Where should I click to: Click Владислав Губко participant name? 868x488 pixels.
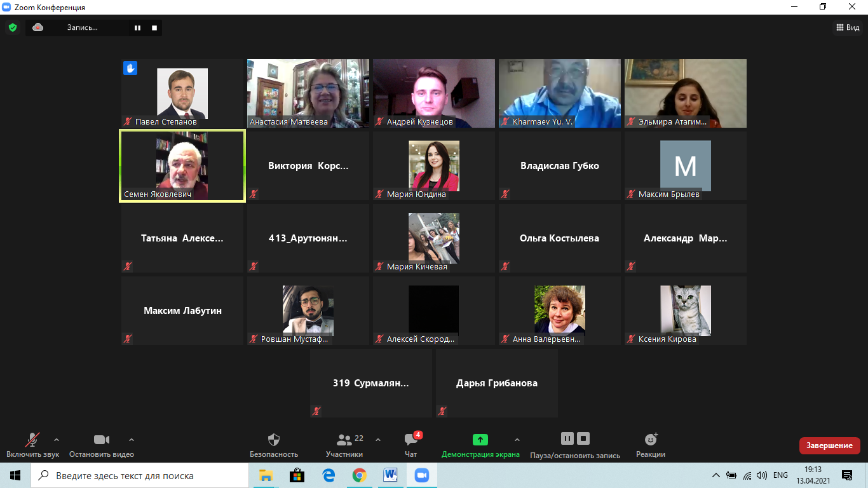(560, 166)
